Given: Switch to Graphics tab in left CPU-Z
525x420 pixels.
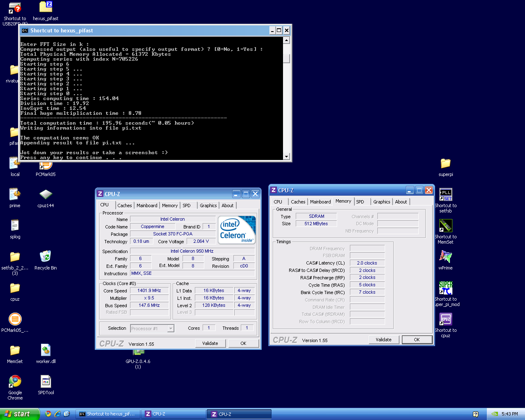Looking at the screenshot, I should [x=208, y=205].
